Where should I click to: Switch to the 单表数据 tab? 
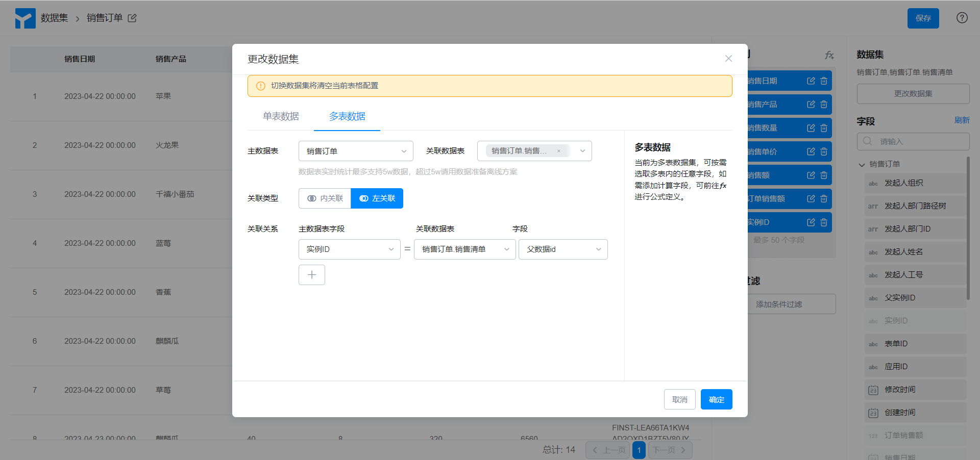(x=281, y=116)
